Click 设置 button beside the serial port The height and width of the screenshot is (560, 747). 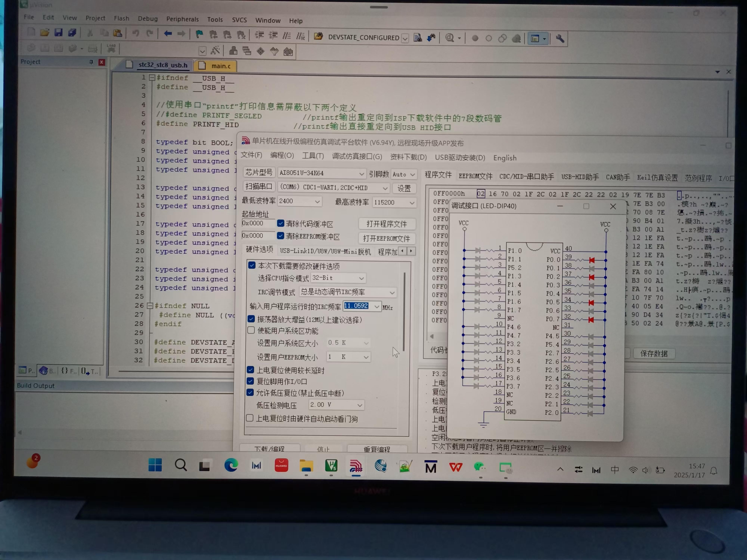click(404, 188)
